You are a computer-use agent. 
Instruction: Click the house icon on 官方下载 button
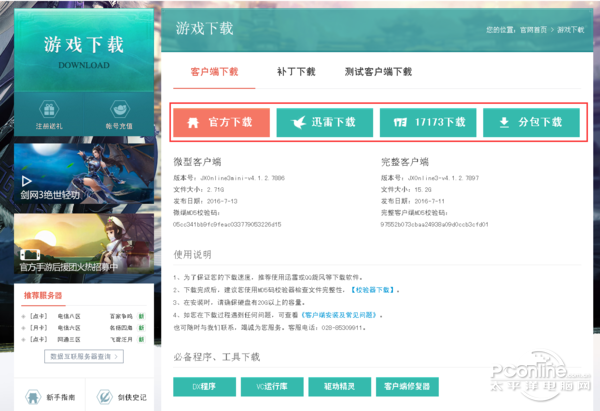194,122
